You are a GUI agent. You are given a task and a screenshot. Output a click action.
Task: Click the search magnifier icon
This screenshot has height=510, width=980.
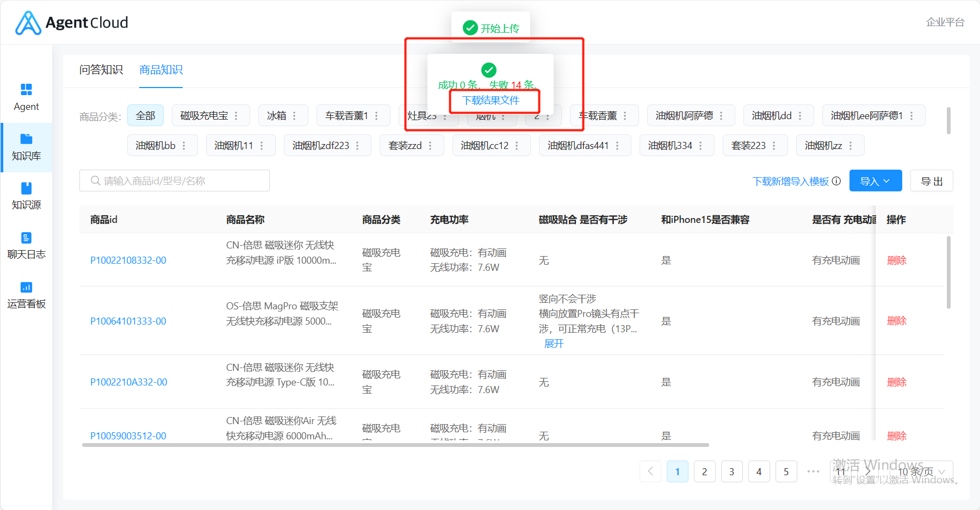click(x=95, y=181)
